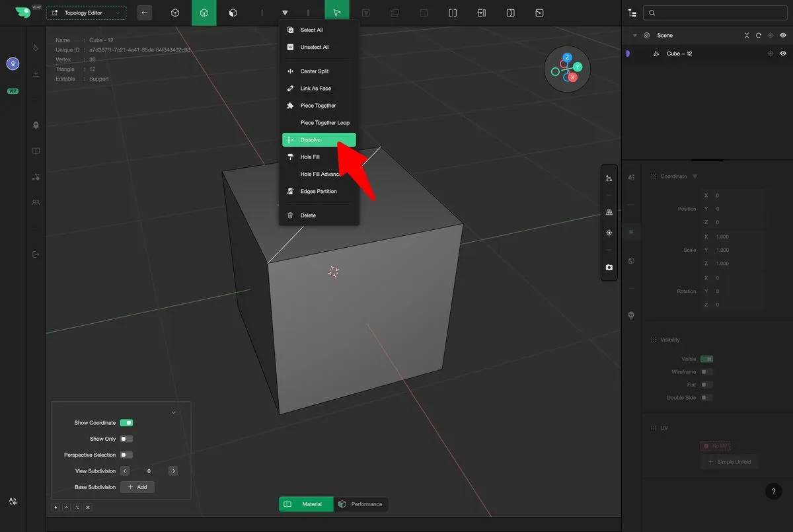This screenshot has height=532, width=793.
Task: Select the arrow selection tool in toolbar
Action: click(x=337, y=13)
